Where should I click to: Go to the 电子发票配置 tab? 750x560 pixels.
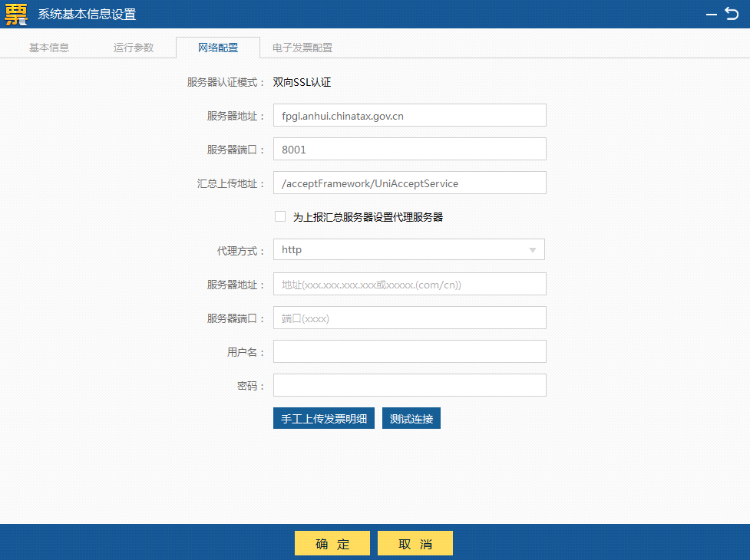click(x=302, y=48)
